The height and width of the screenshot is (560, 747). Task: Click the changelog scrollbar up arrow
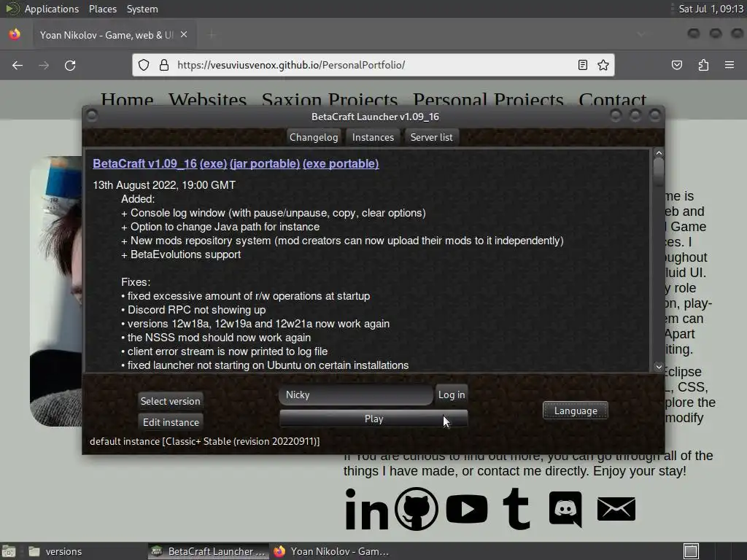(x=659, y=153)
